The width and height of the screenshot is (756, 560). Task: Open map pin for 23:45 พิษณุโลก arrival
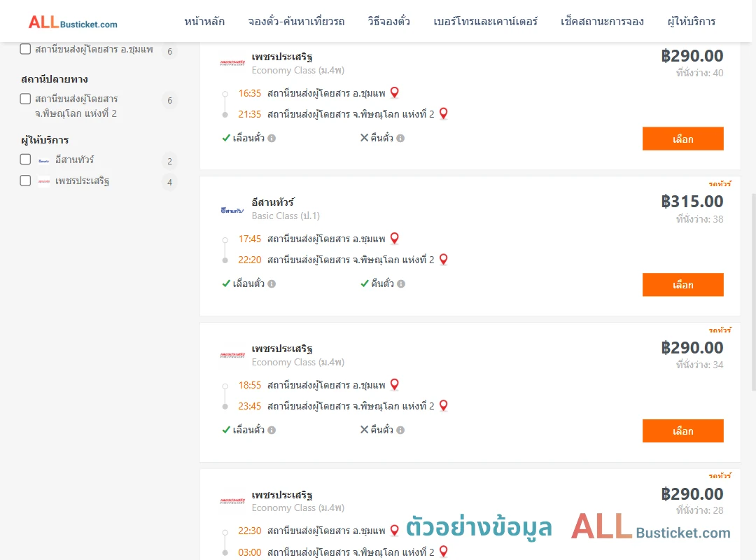pos(444,405)
